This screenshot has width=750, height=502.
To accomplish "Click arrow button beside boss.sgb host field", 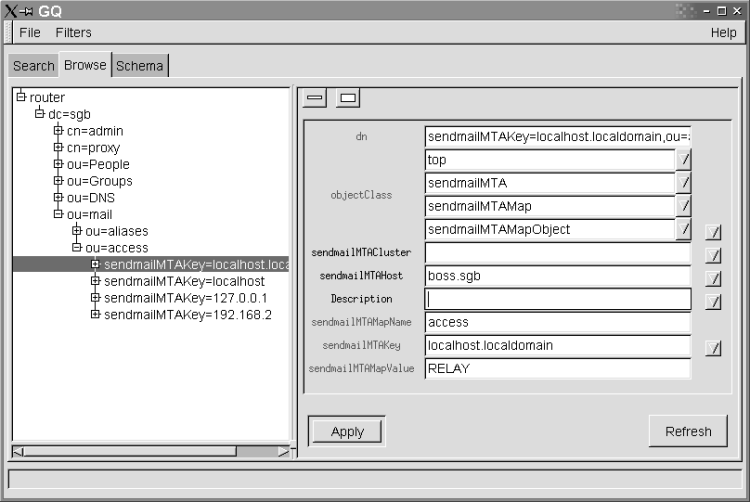I will pyautogui.click(x=713, y=277).
